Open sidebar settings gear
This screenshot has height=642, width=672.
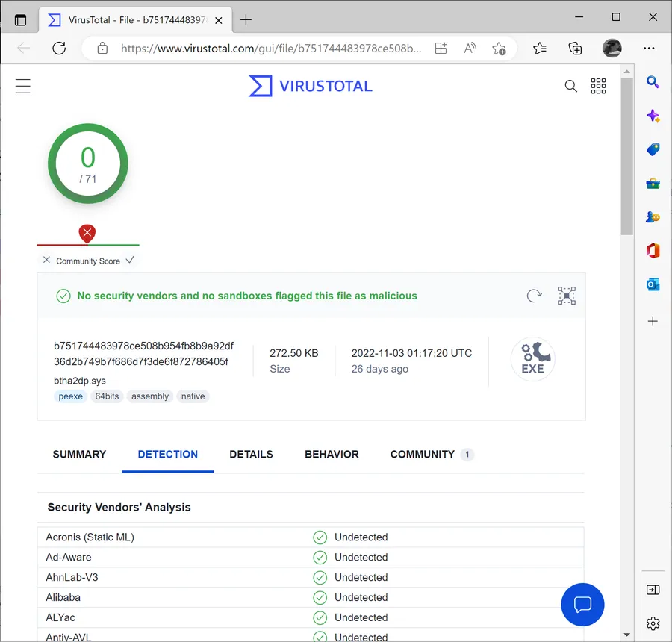point(653,623)
